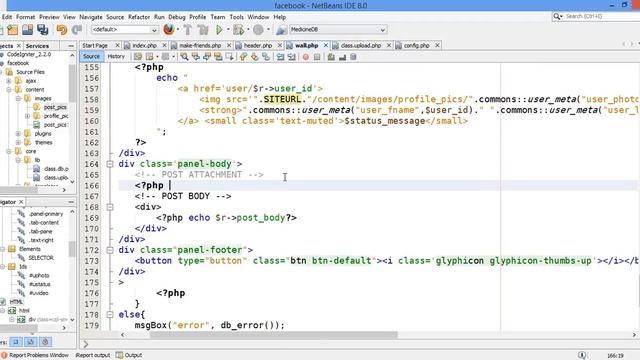Screen dimensions: 640x360
Task: Expand the ajax folder in Projects tree
Action: pyautogui.click(x=9, y=81)
